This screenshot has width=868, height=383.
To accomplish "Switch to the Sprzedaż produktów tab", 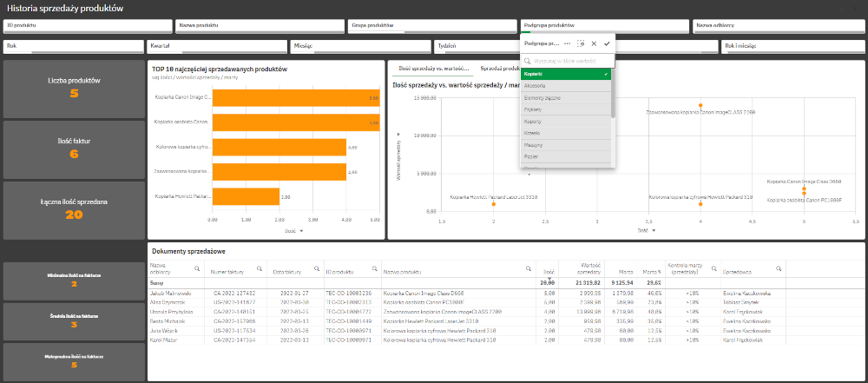I will tap(499, 69).
